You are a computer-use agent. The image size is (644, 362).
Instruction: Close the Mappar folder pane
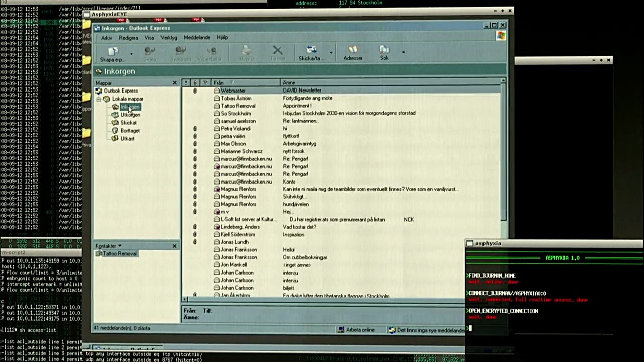point(175,83)
